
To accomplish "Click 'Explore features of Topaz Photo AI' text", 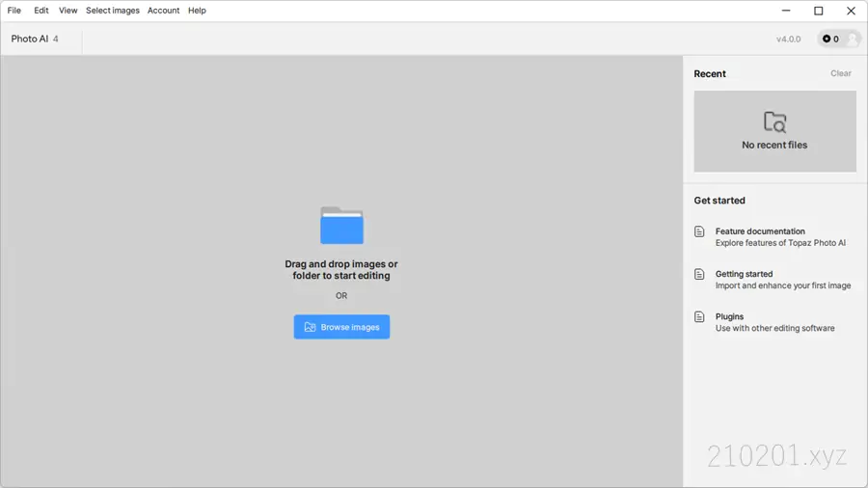I will click(780, 243).
